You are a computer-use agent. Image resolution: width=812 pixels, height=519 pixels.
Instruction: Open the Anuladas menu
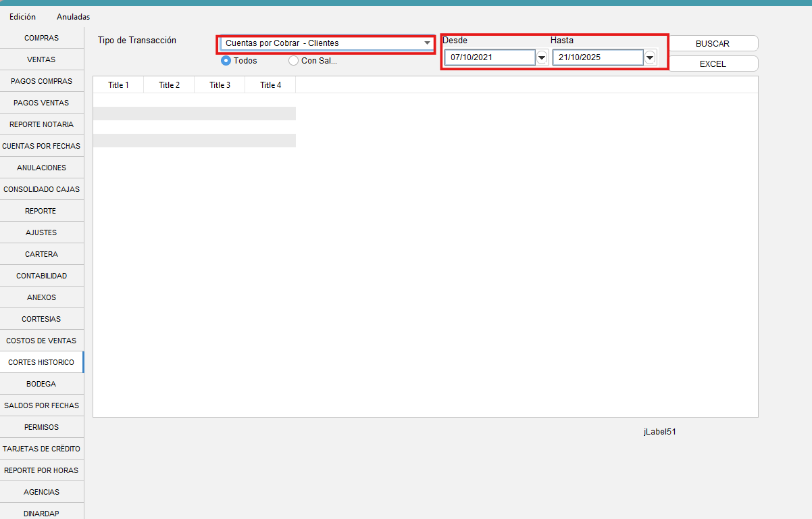tap(73, 17)
